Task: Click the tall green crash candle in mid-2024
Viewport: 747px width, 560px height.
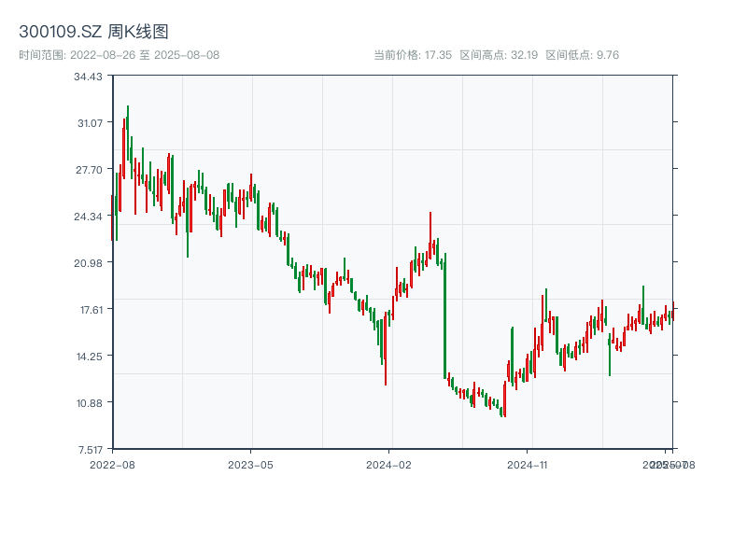Action: (444, 317)
